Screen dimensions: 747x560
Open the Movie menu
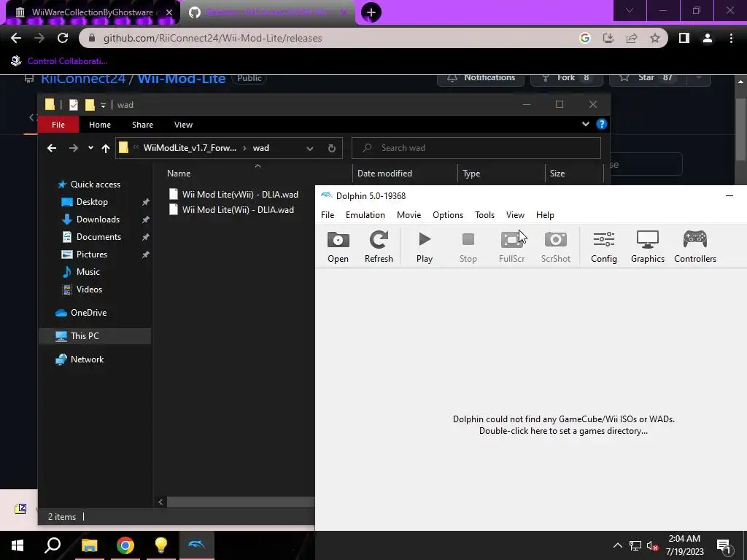coord(409,215)
